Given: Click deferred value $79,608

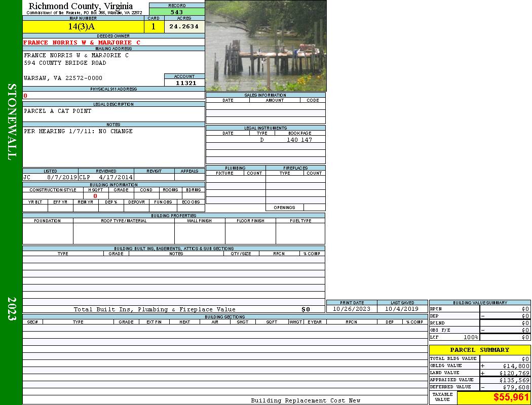Looking at the screenshot, I should pyautogui.click(x=516, y=387).
